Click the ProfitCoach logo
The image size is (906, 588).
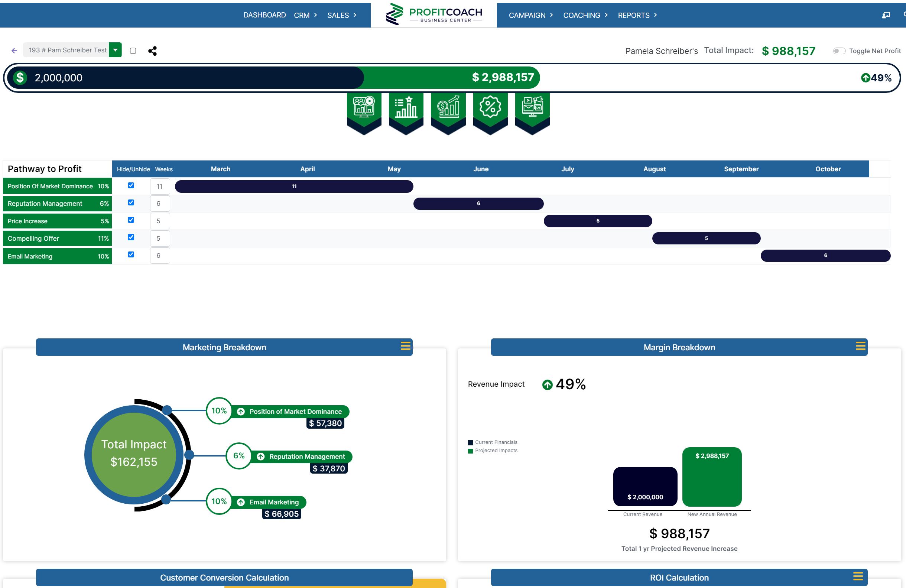click(x=433, y=14)
